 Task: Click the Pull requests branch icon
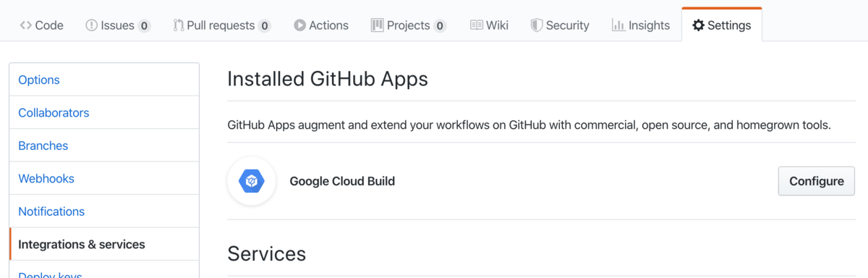click(x=178, y=25)
